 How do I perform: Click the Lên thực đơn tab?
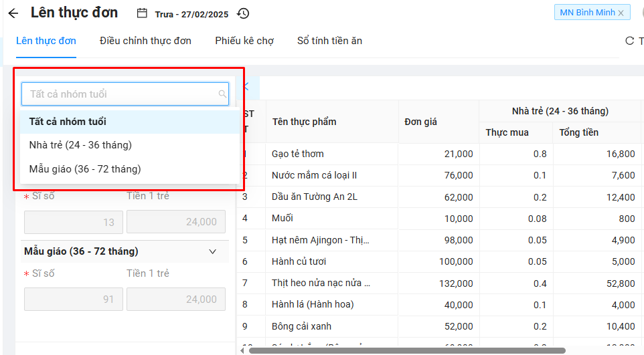point(46,41)
